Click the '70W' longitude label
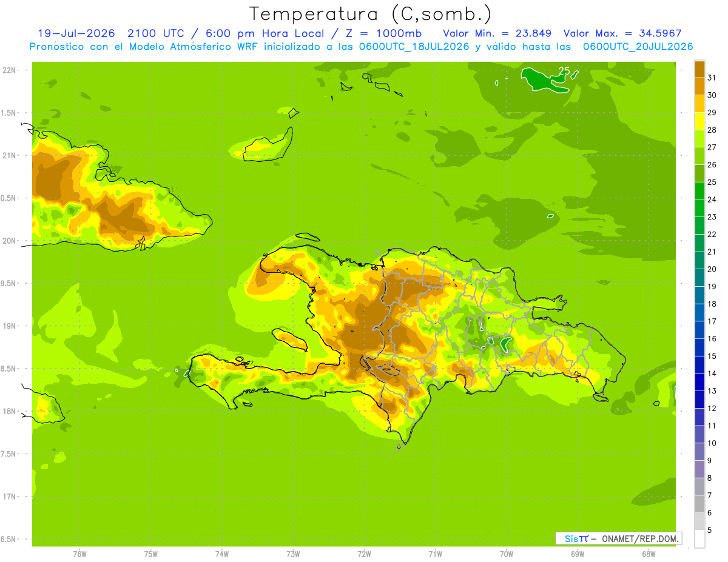728x562 pixels. (x=507, y=554)
